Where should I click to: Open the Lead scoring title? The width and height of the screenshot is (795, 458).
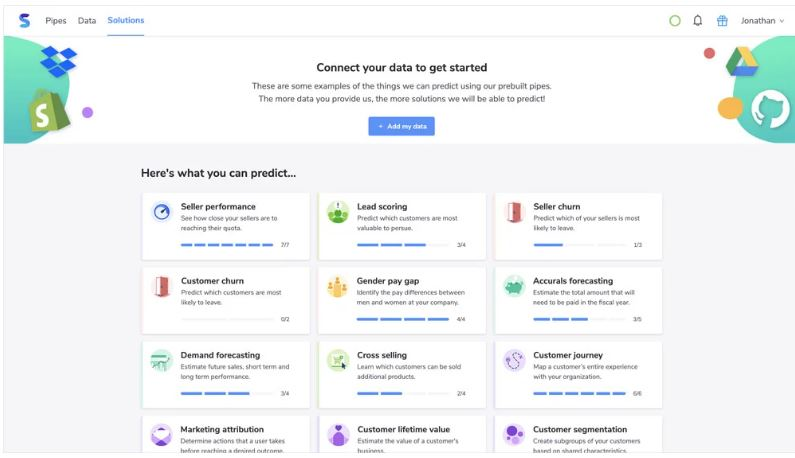382,206
